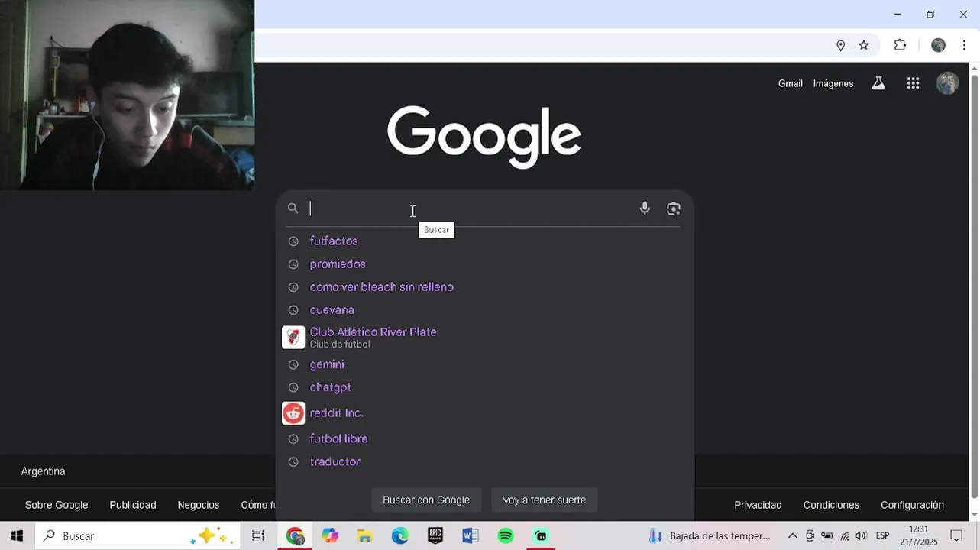Viewport: 980px width, 550px height.
Task: Open the Google apps grid
Action: coord(913,83)
